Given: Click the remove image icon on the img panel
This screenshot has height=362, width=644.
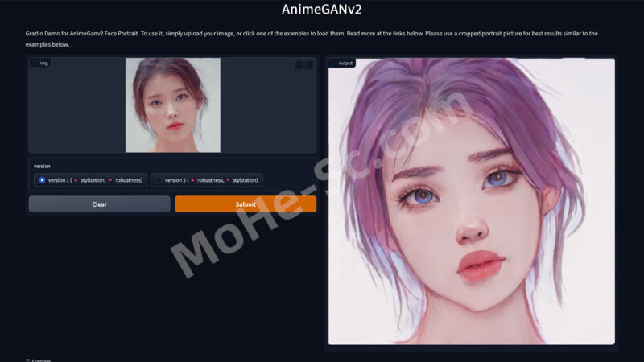Looking at the screenshot, I should click(x=309, y=65).
